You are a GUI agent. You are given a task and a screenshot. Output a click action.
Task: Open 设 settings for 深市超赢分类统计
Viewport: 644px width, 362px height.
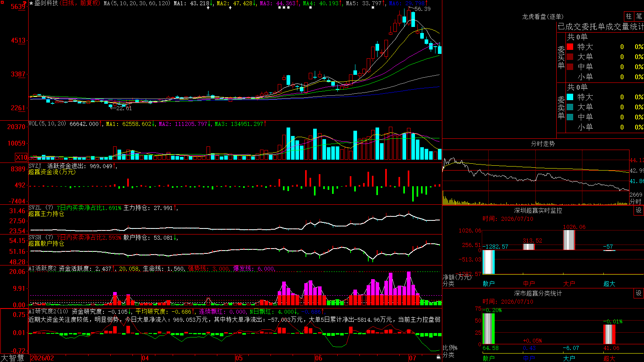click(x=638, y=293)
